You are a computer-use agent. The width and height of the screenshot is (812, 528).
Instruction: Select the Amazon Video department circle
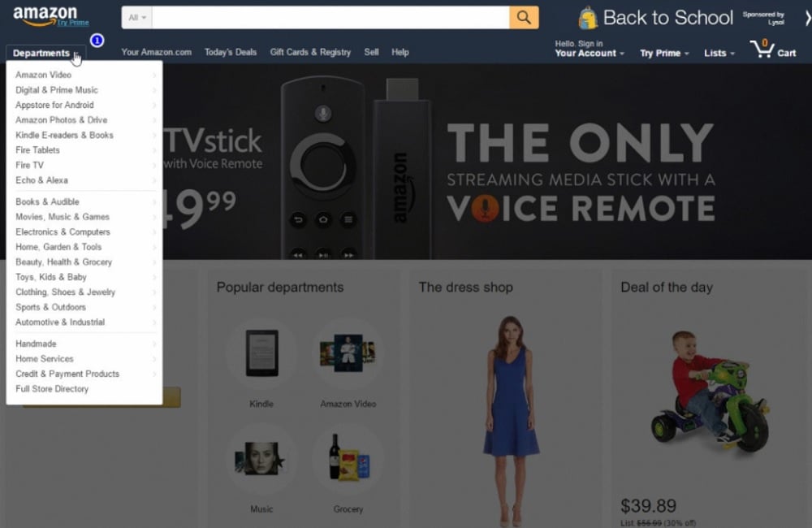click(348, 353)
